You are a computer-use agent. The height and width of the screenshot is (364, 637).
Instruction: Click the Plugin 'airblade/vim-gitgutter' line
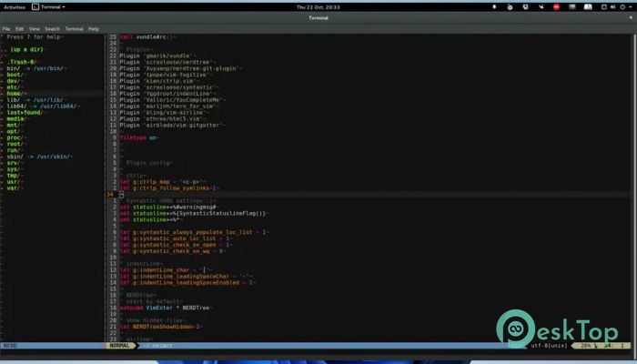[172, 126]
